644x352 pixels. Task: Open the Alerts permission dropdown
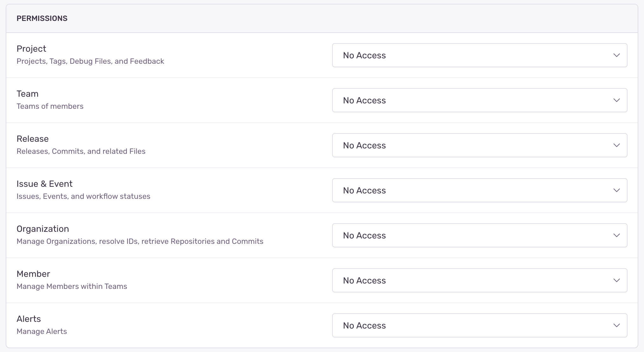(479, 325)
